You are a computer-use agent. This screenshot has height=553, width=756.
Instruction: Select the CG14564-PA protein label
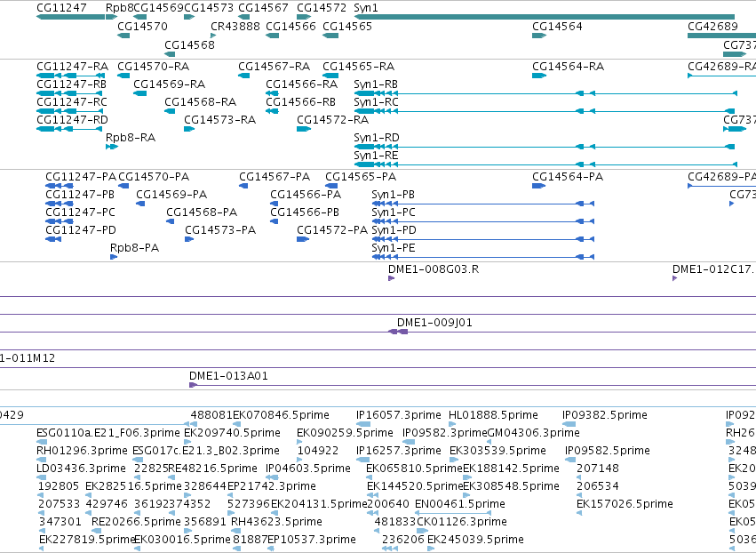(x=568, y=177)
